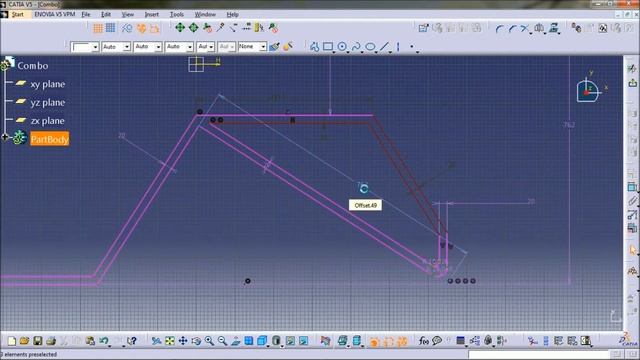Select the Point sketch tool
The image size is (640, 360).
pos(411,47)
